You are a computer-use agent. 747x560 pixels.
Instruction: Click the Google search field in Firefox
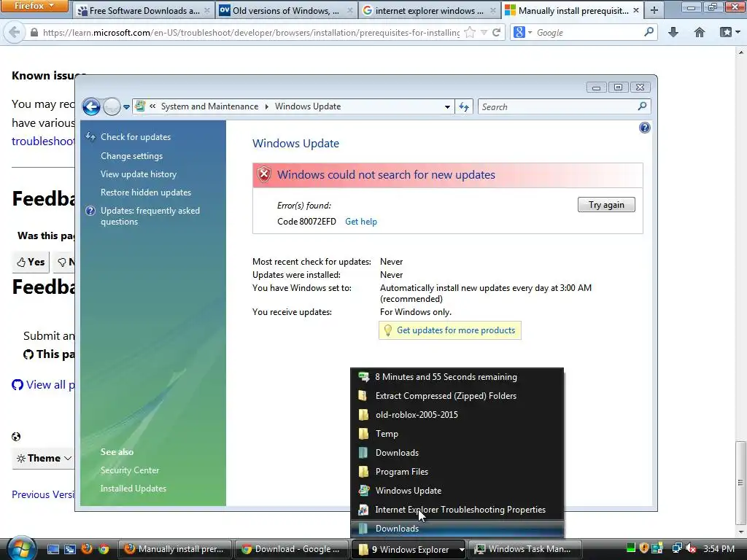589,32
